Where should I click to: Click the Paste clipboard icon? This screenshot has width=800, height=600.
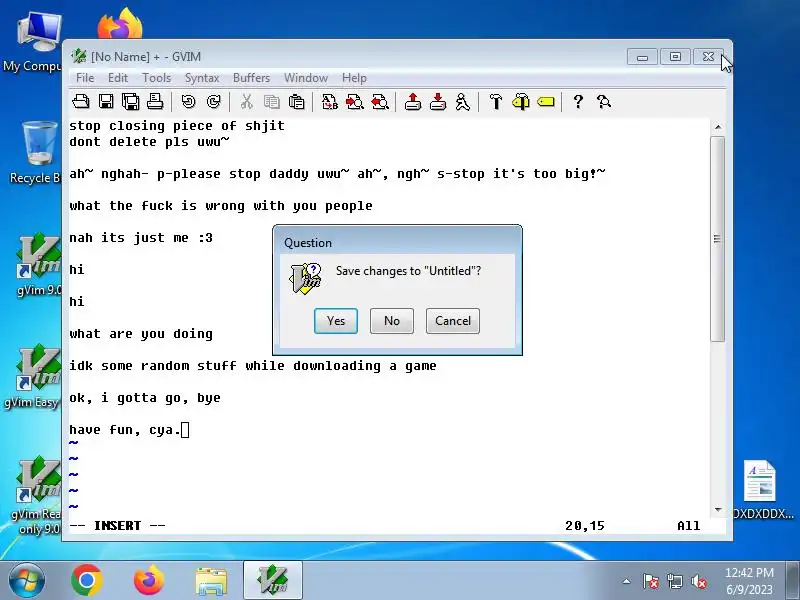click(x=296, y=102)
